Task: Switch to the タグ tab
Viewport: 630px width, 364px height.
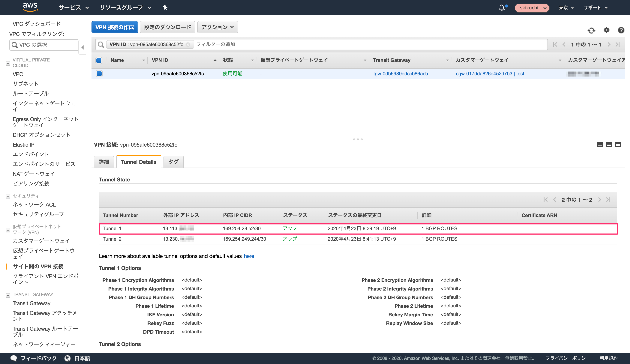Action: click(x=173, y=162)
